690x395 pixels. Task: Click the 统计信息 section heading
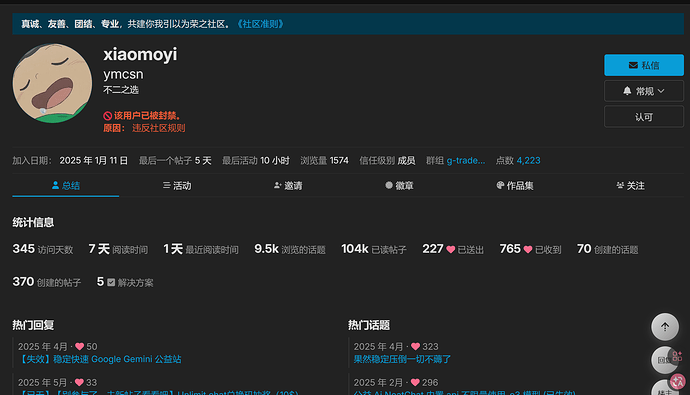33,223
